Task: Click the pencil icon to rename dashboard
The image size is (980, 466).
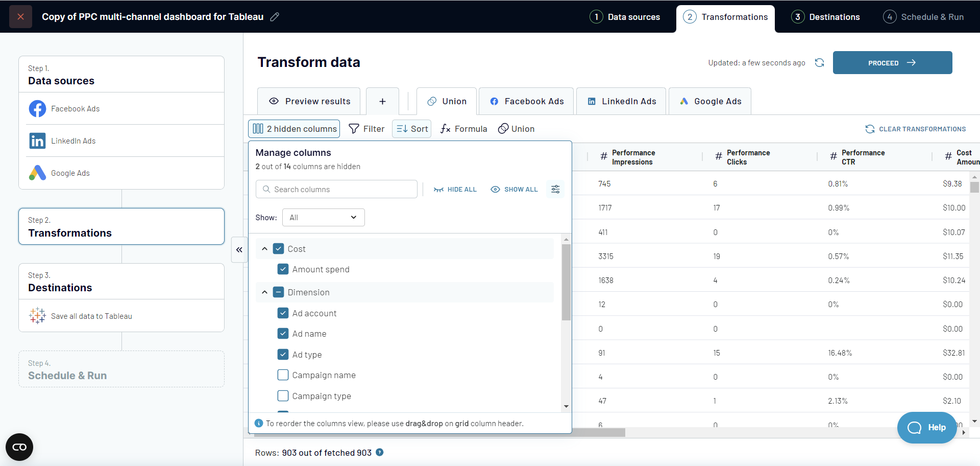Action: click(275, 17)
